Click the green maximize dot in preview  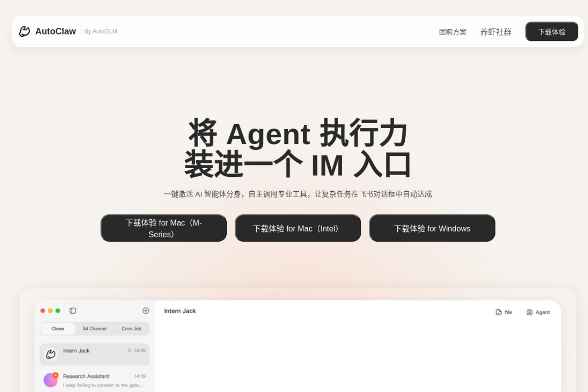click(58, 311)
